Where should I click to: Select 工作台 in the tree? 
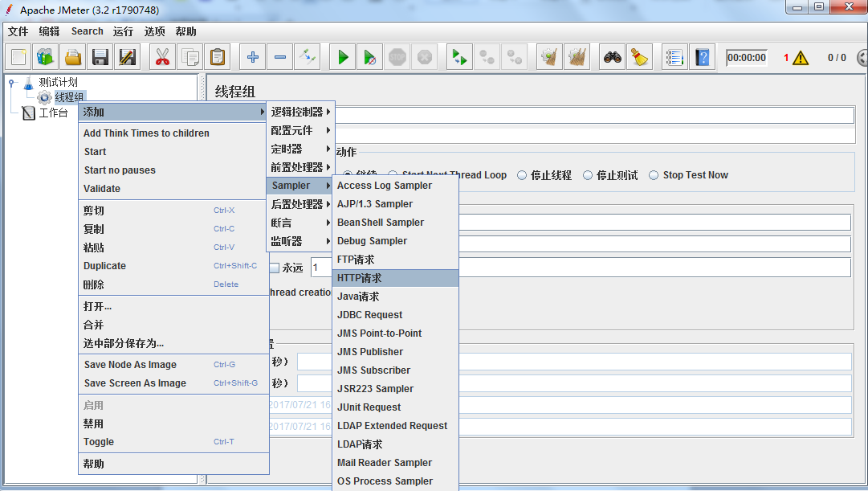click(53, 113)
